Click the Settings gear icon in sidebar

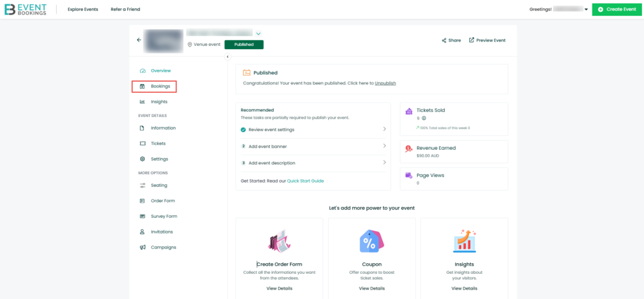pyautogui.click(x=143, y=159)
